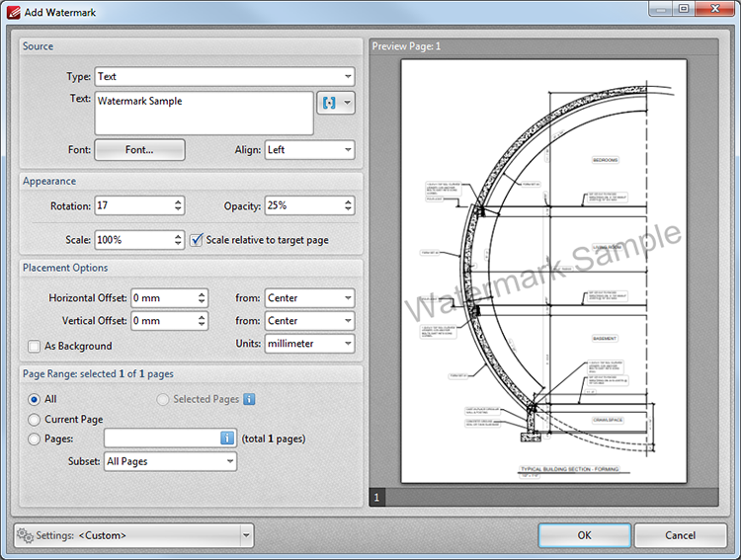Open the Align dropdown
This screenshot has width=741, height=560.
pyautogui.click(x=309, y=150)
